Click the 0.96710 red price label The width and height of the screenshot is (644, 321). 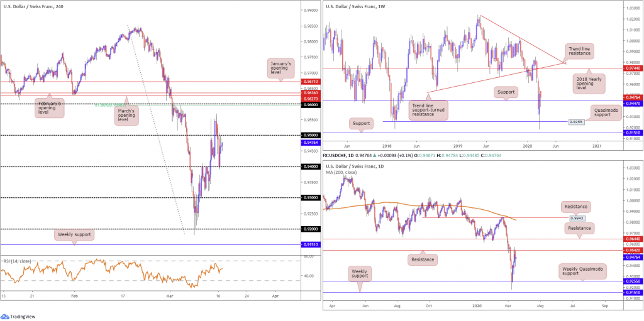(x=311, y=82)
